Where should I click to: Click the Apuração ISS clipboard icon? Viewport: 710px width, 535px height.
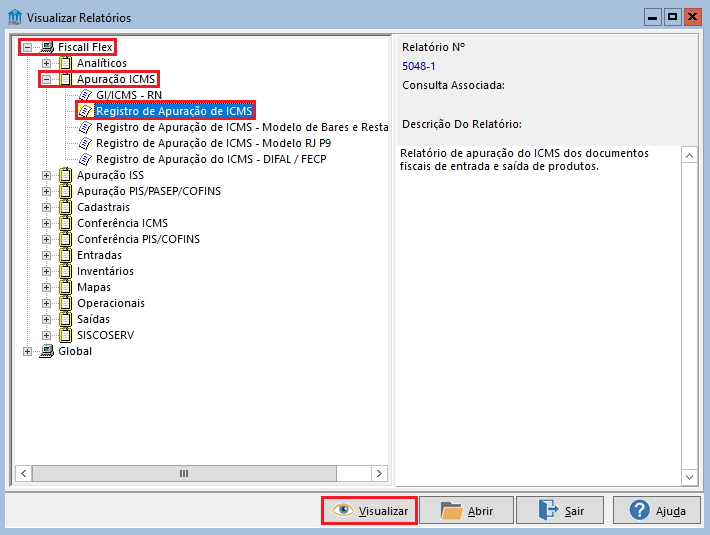(66, 175)
